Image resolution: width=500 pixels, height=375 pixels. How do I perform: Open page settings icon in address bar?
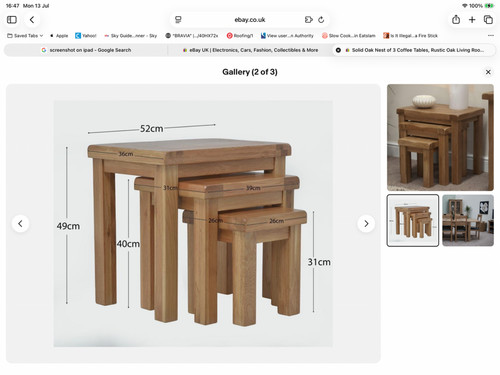[178, 20]
